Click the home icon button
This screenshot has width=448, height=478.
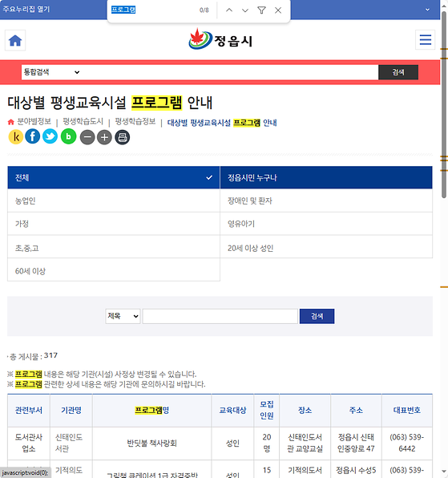point(15,40)
